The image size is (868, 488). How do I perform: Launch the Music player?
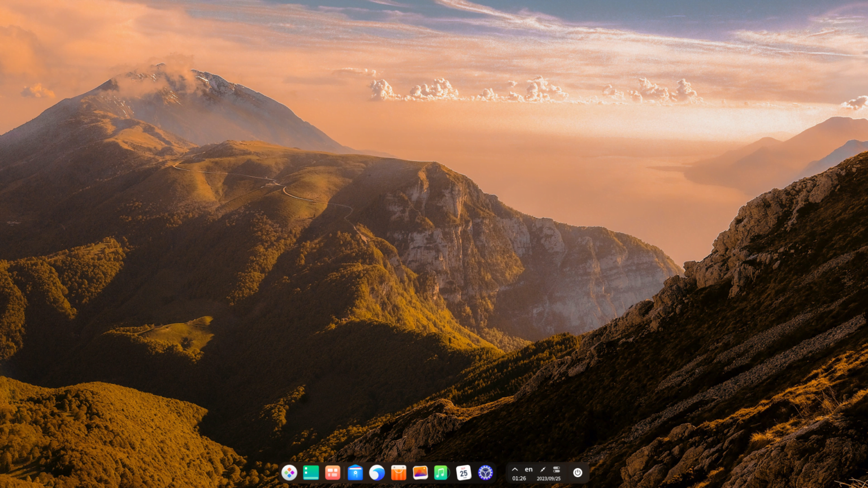pos(441,473)
